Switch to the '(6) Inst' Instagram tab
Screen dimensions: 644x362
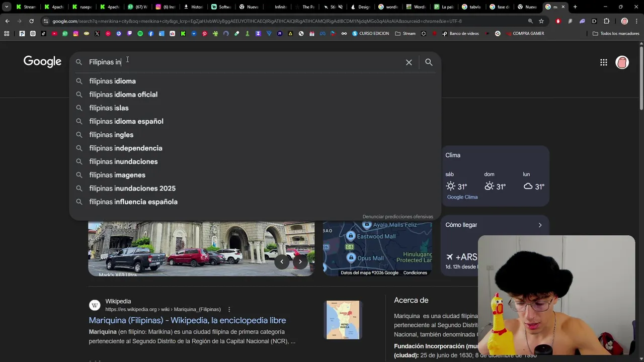(x=165, y=7)
